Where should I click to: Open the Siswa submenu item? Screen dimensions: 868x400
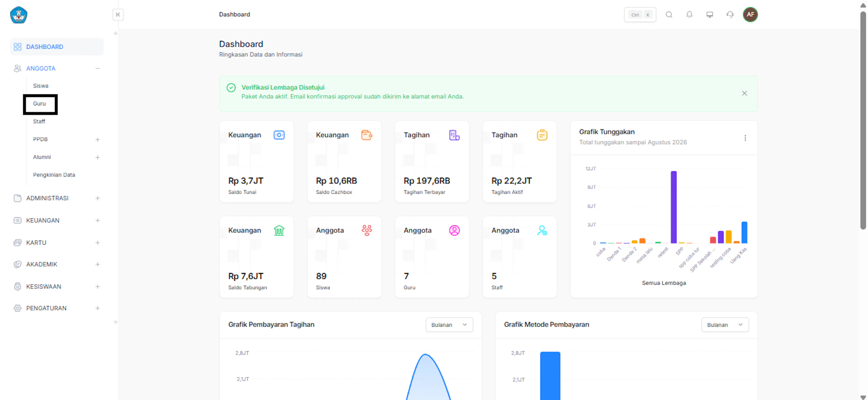click(x=40, y=86)
